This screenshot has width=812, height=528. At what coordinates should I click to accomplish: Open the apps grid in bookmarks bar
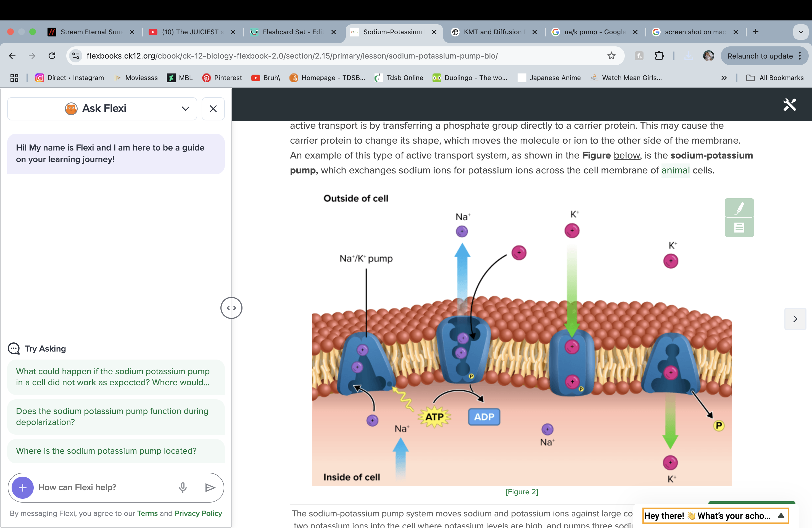coord(14,78)
